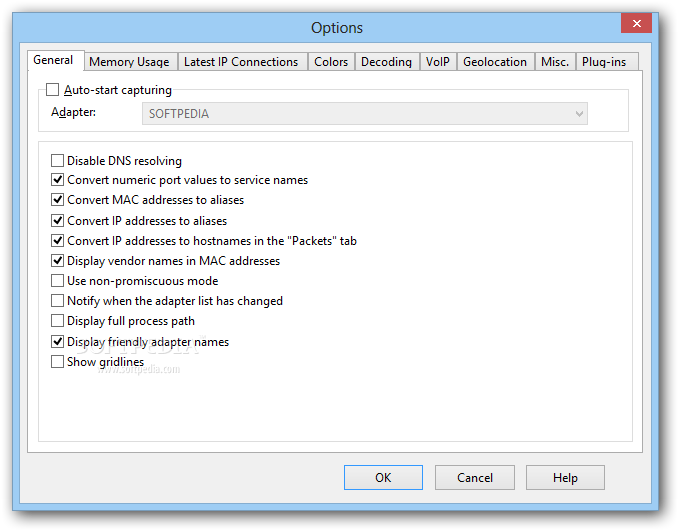Turn on Show gridlines option
Viewport: 679px width, 531px height.
pos(57,362)
